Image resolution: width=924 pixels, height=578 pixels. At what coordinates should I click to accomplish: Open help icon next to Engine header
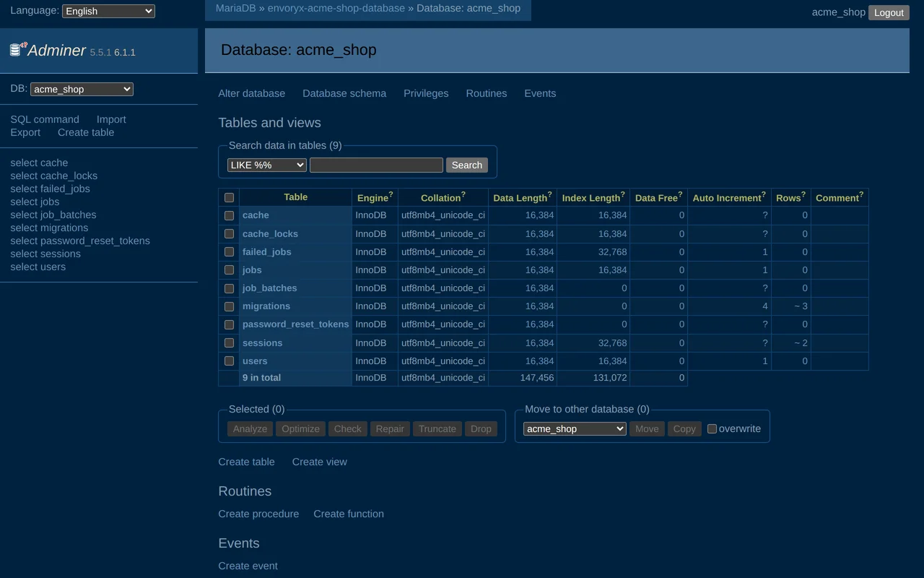tap(391, 194)
